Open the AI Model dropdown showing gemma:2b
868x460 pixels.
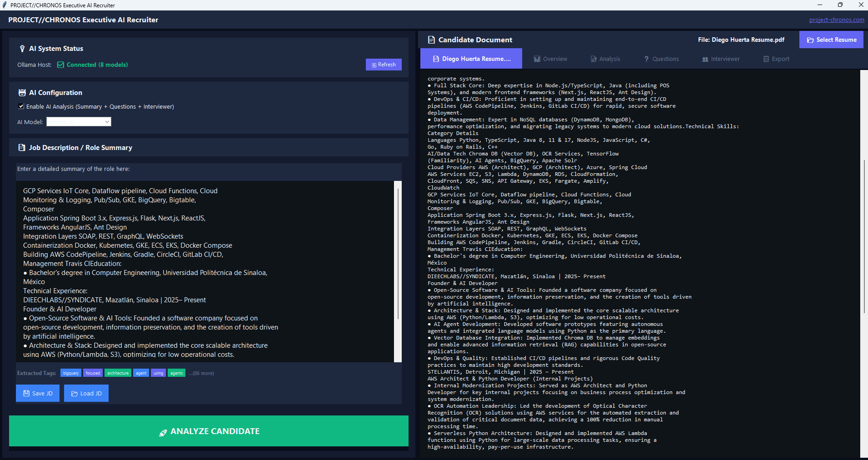tap(78, 121)
